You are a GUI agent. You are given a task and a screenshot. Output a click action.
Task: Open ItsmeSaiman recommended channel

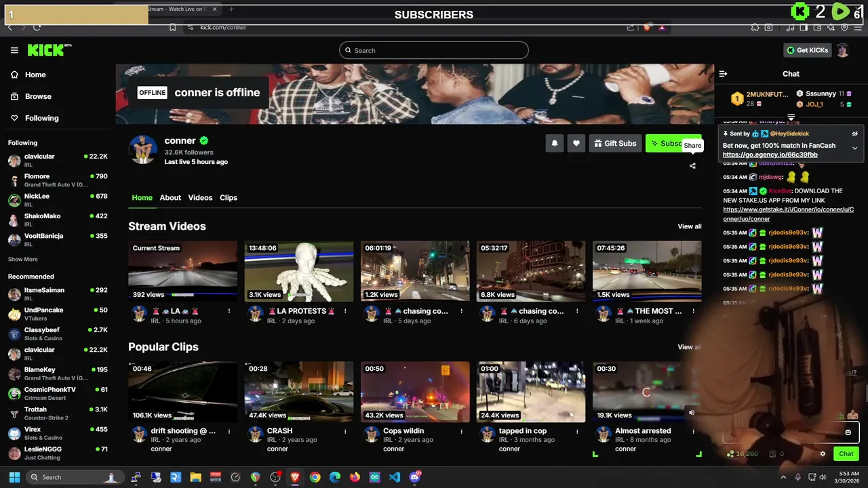58,294
